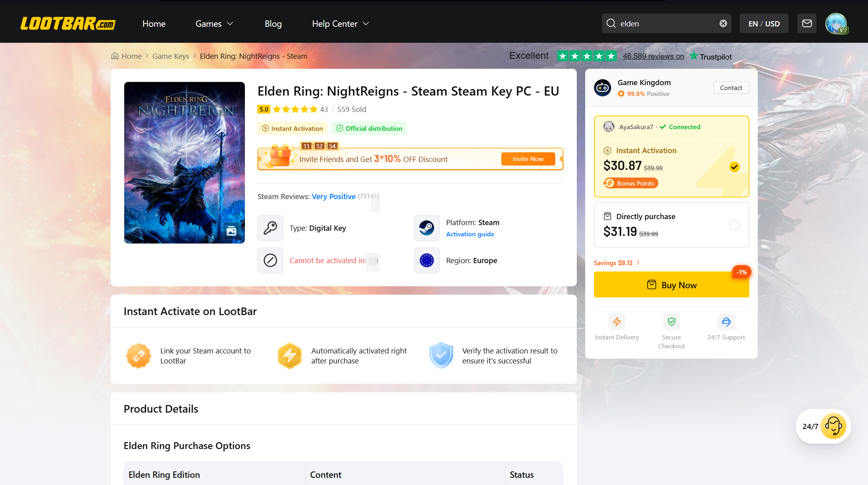Open the mail inbox icon
The height and width of the screenshot is (485, 868).
[x=807, y=24]
